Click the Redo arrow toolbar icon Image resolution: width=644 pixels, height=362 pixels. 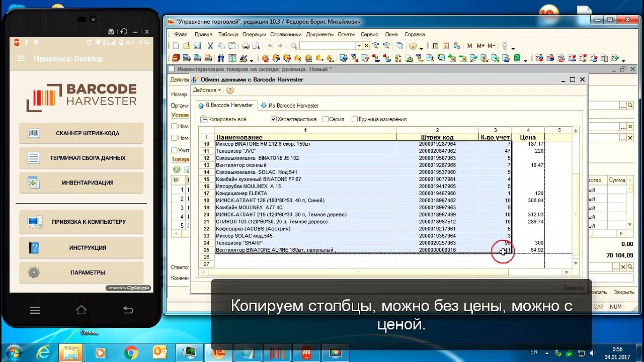[280, 46]
